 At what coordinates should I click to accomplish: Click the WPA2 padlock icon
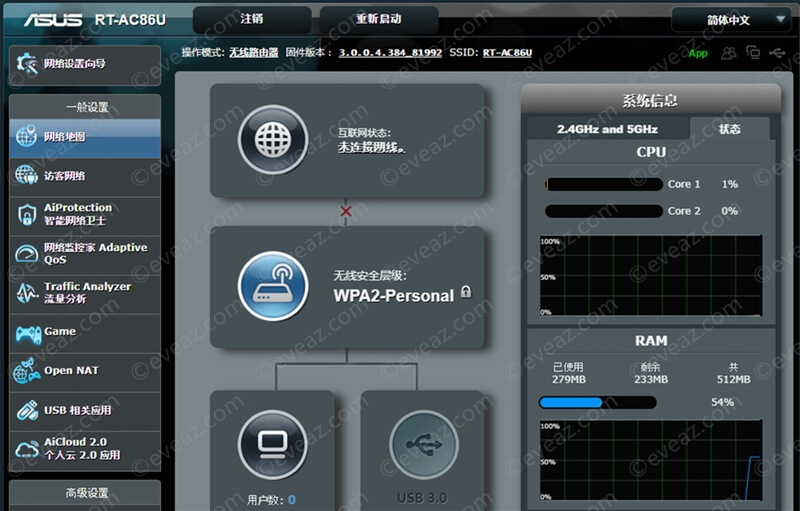pos(466,292)
